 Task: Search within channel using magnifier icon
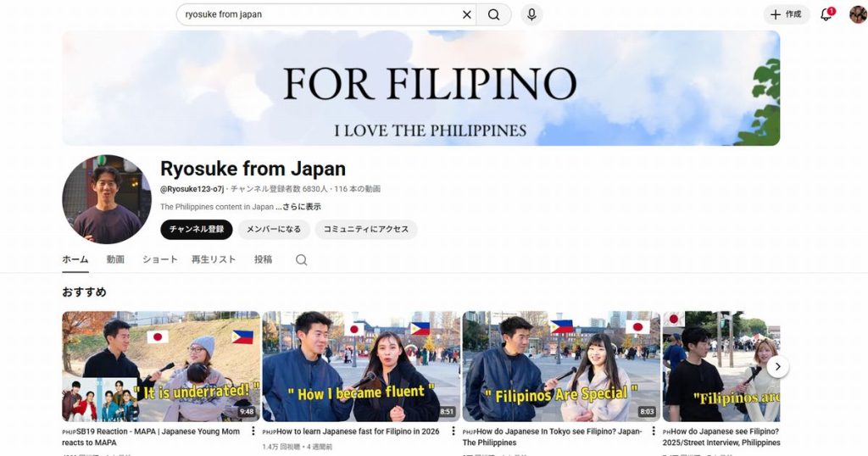coord(301,260)
